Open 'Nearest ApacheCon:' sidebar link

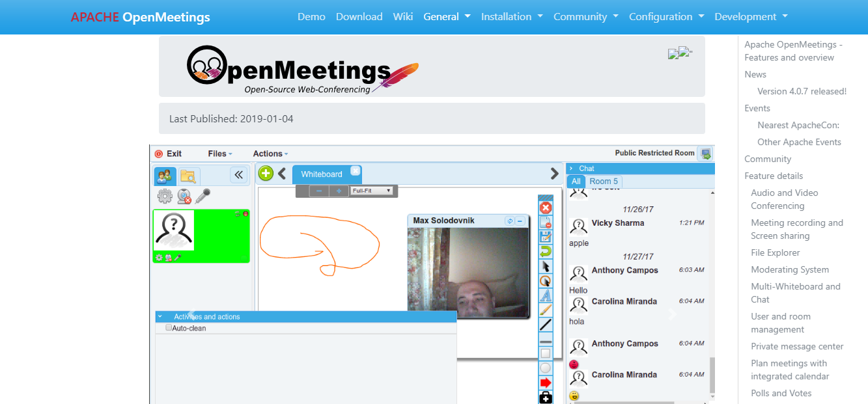pos(798,125)
